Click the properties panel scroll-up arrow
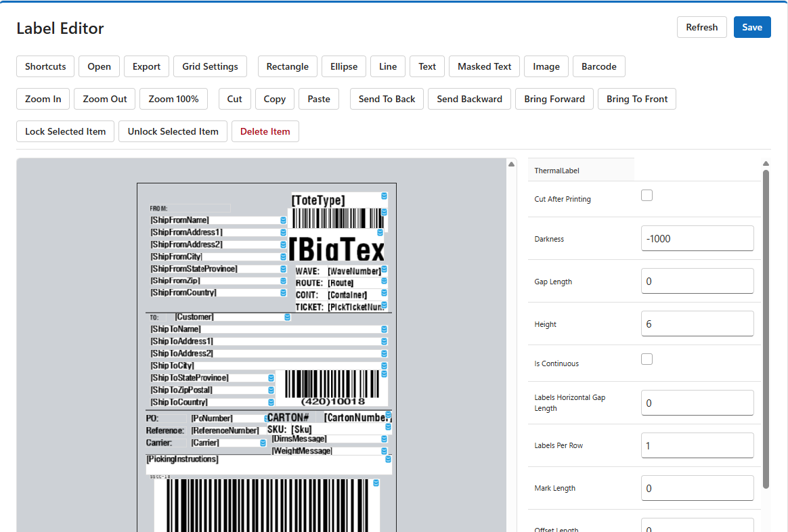Screen dimensions: 788x532 pos(766,163)
